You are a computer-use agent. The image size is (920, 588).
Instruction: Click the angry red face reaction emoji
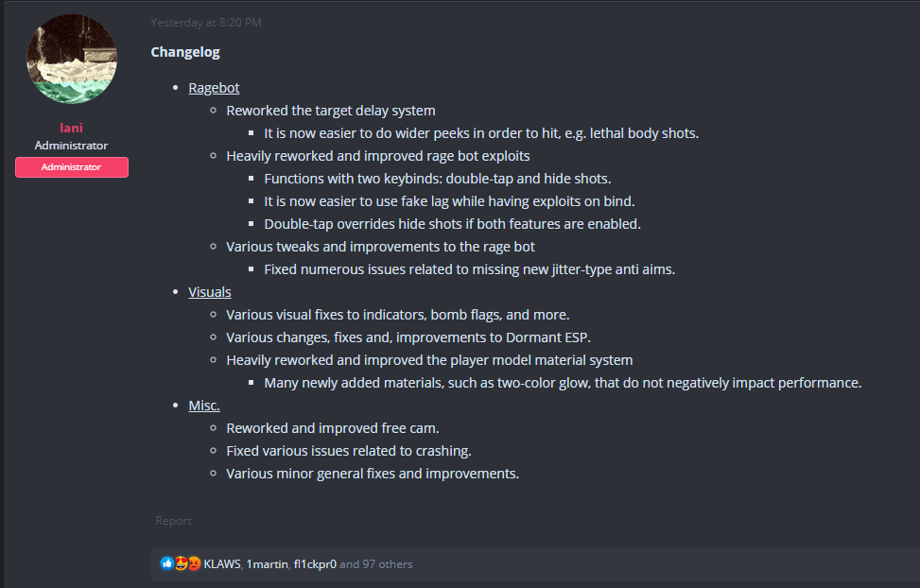(x=193, y=563)
